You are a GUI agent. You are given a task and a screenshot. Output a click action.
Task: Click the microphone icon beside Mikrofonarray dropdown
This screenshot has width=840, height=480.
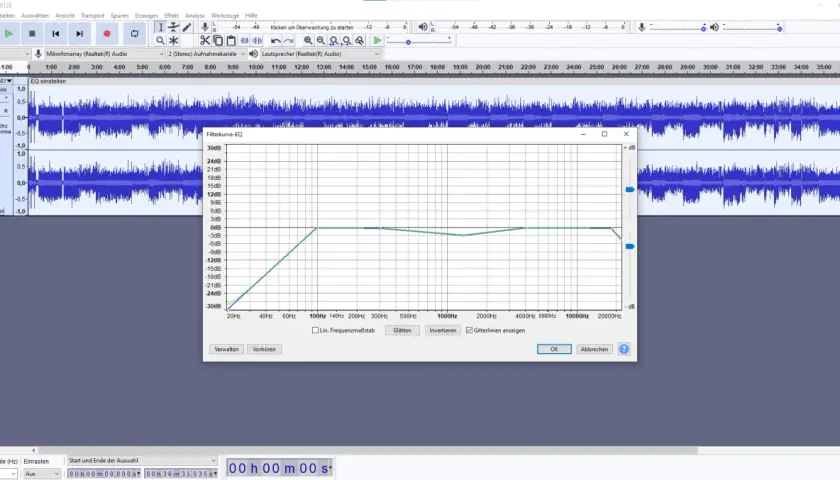38,54
